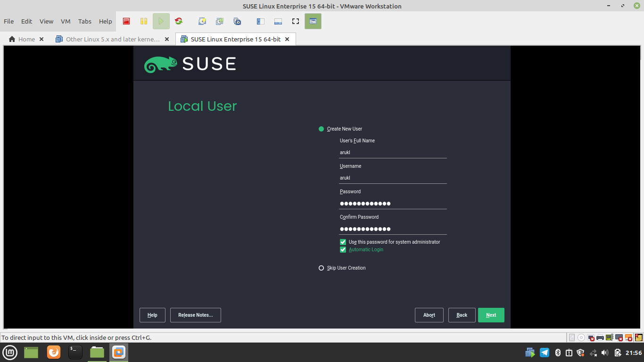Image resolution: width=644 pixels, height=362 pixels.
Task: Click the Confirm Password field
Action: click(x=393, y=229)
